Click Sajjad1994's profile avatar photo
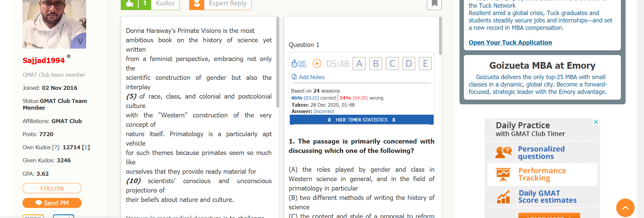Screen dimensions: 644x218 [x=54, y=24]
